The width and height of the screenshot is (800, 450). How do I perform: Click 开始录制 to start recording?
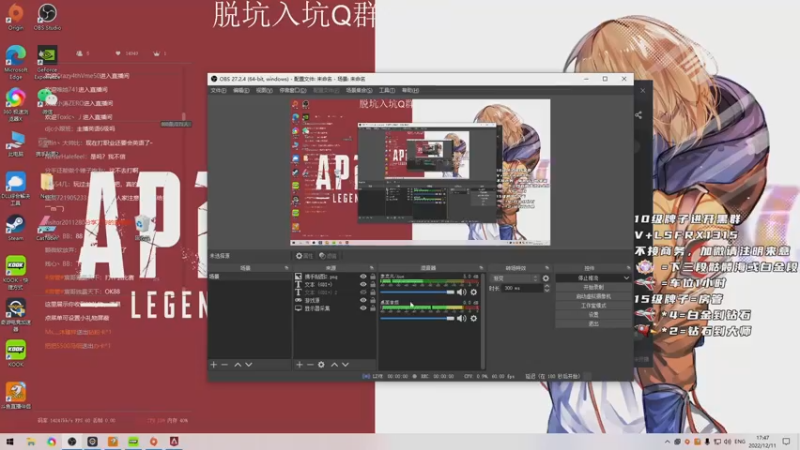tap(593, 287)
